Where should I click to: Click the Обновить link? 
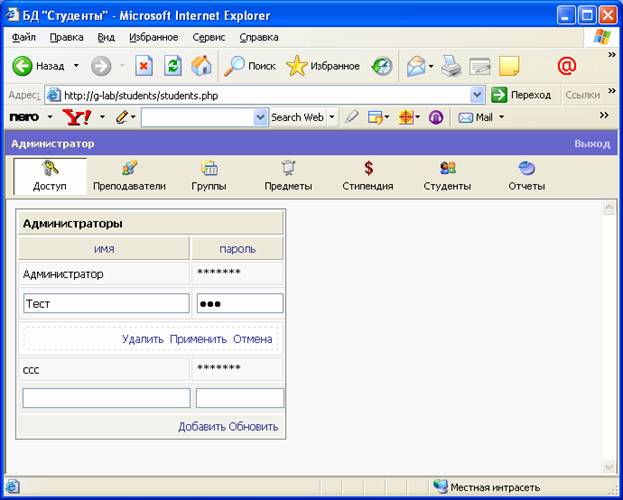tap(253, 426)
